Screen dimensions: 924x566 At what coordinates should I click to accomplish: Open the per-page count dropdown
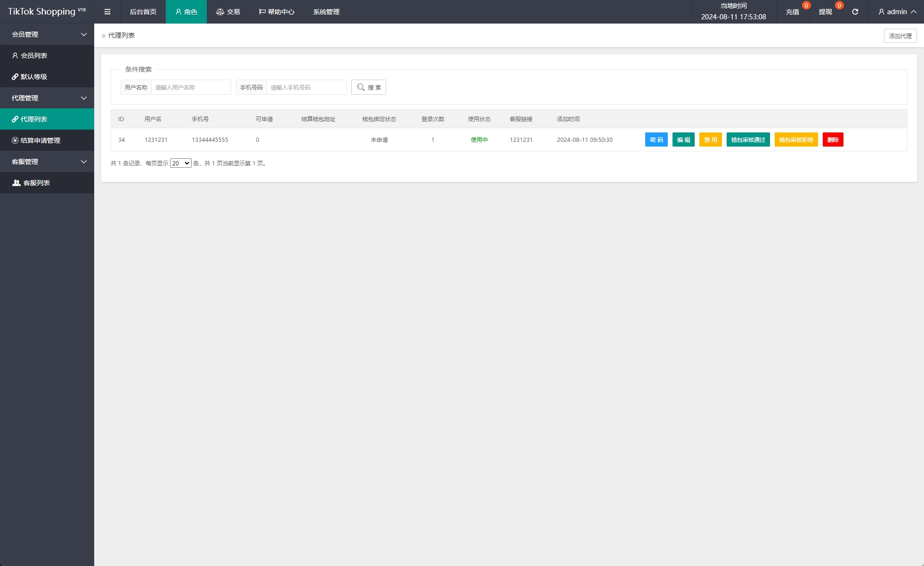pos(180,163)
